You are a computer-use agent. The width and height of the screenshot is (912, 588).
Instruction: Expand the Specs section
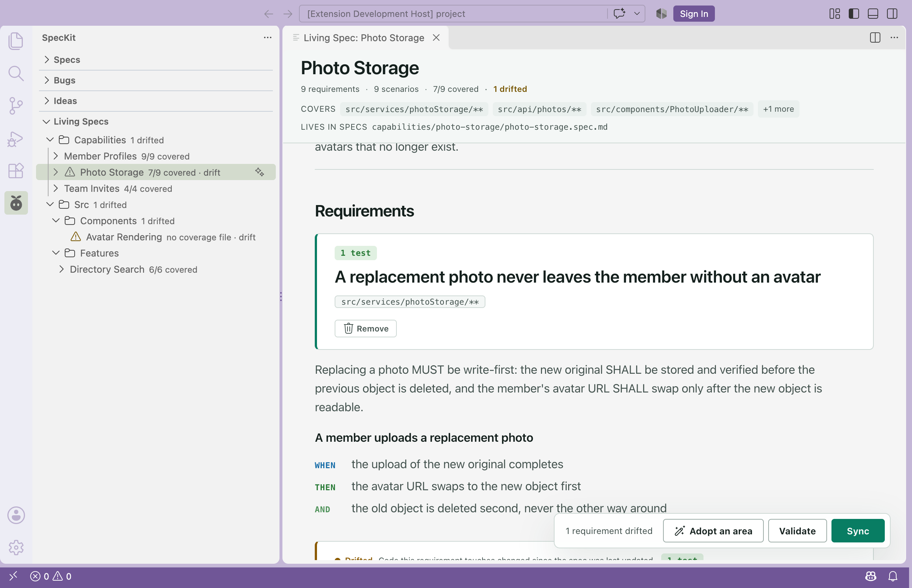(156, 60)
